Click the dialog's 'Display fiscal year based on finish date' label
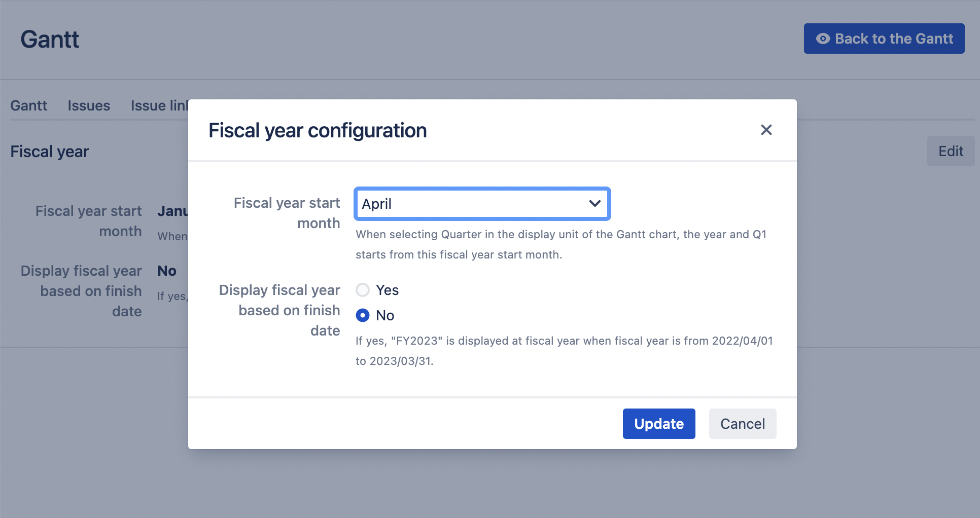The height and width of the screenshot is (518, 980). click(x=280, y=310)
